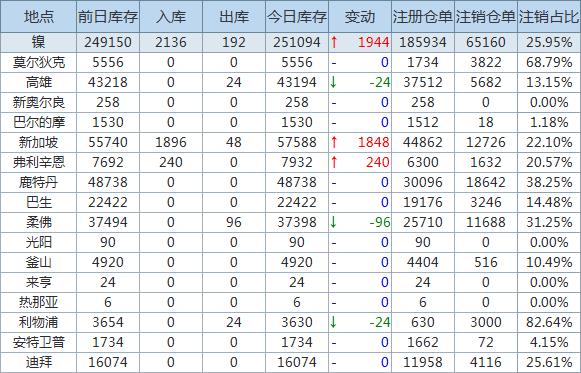The image size is (581, 373).
Task: Click the 82.64% cell for 利物浦
Action: pyautogui.click(x=549, y=322)
